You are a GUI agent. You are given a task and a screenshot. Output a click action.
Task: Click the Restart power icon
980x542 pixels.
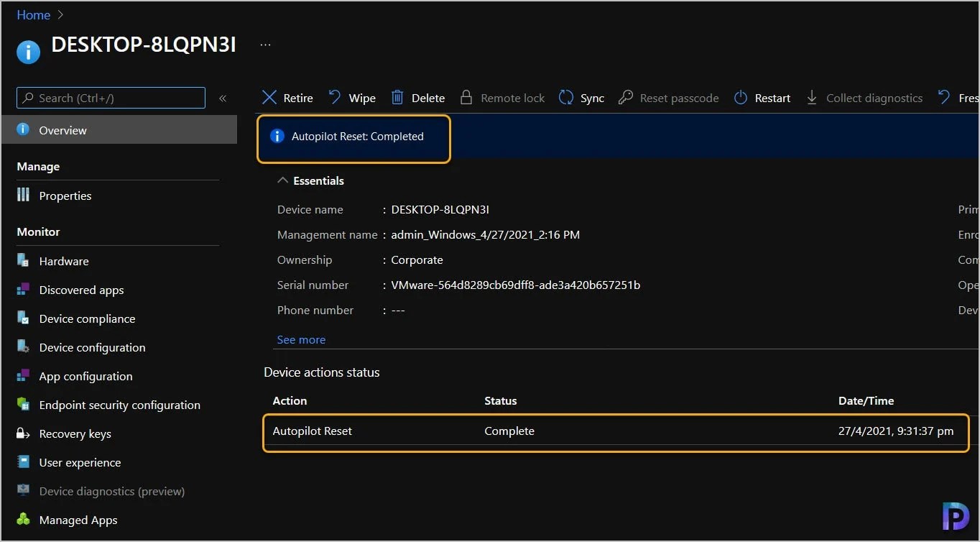(x=741, y=98)
